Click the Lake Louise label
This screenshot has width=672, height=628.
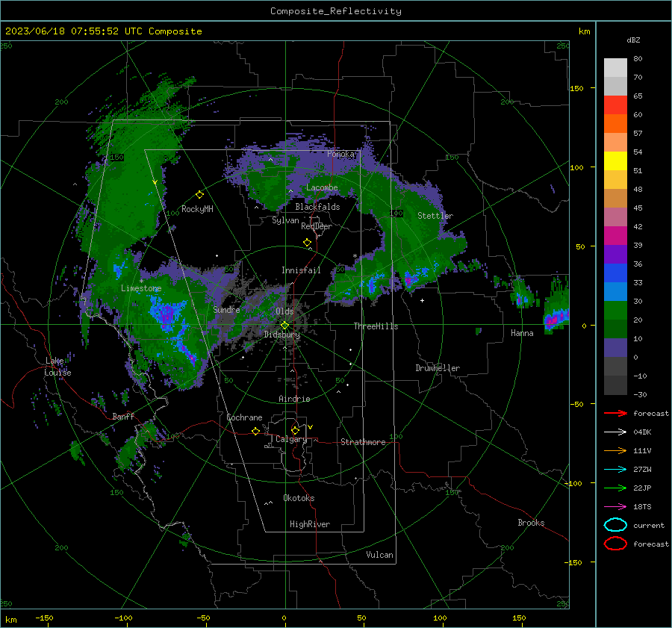(x=57, y=367)
